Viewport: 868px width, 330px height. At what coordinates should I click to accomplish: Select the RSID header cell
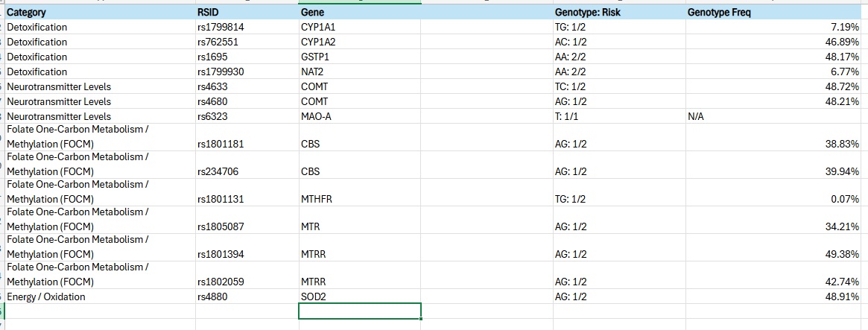247,12
